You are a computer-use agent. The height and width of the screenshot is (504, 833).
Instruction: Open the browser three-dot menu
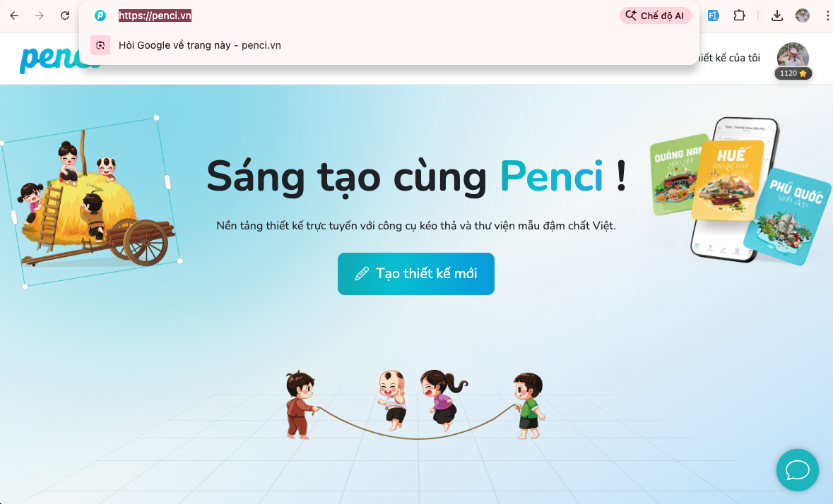point(827,16)
